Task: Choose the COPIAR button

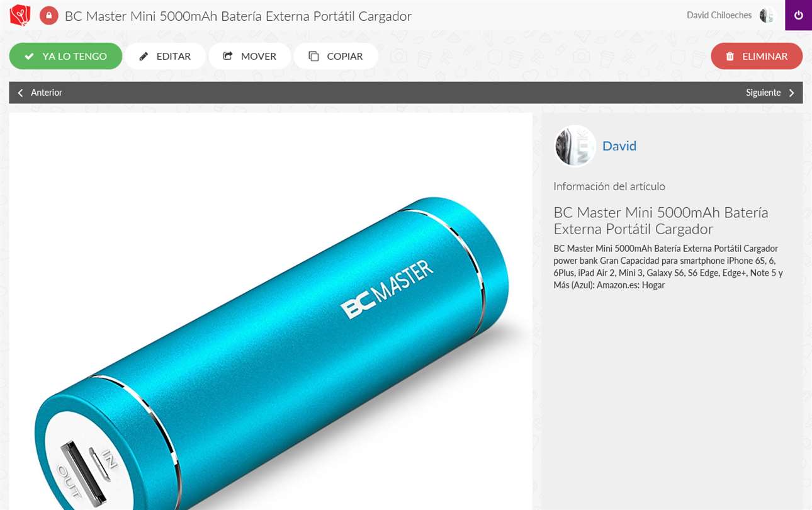Action: coord(336,56)
